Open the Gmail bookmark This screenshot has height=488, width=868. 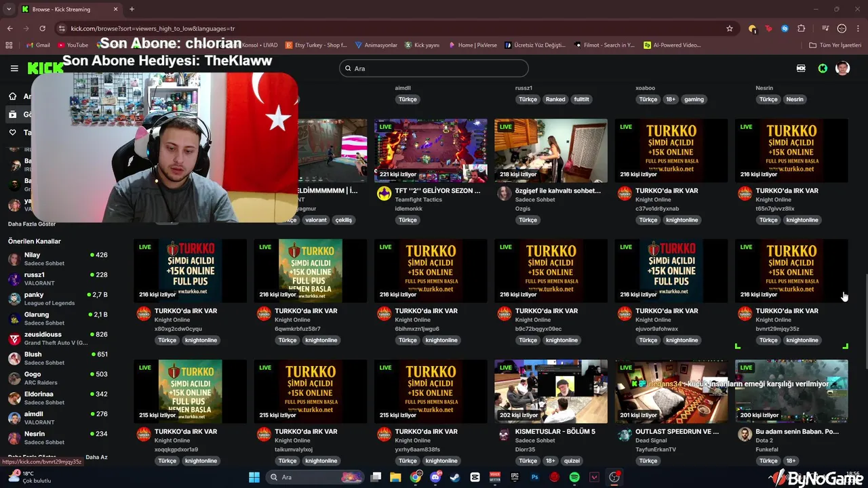(x=38, y=45)
